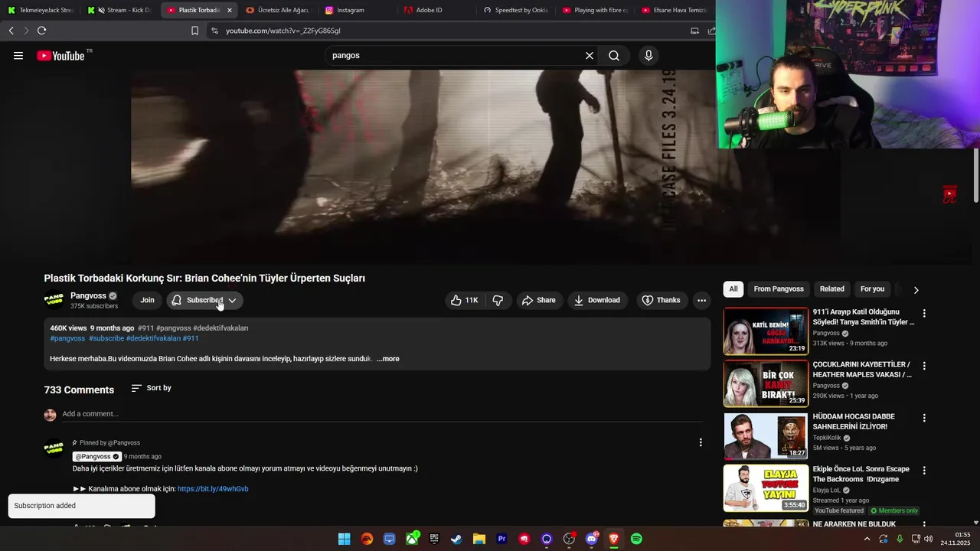The height and width of the screenshot is (551, 980).
Task: Open the Pangvoss channel name link
Action: 88,295
